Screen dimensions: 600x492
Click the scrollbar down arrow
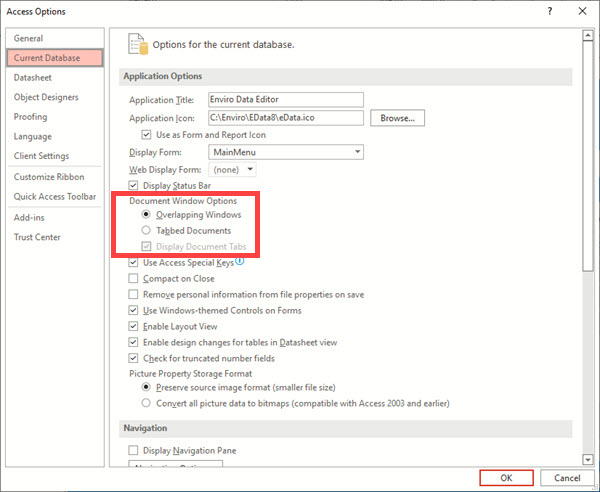click(x=588, y=459)
